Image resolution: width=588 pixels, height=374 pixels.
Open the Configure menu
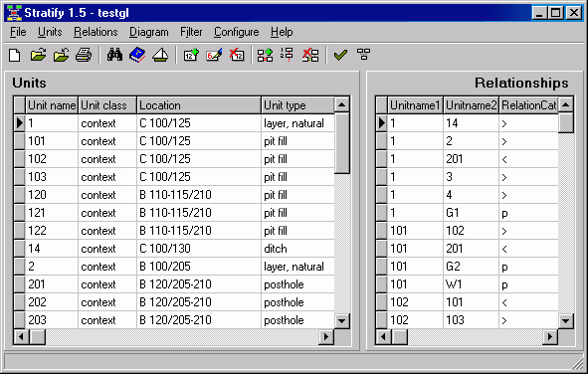[x=237, y=32]
